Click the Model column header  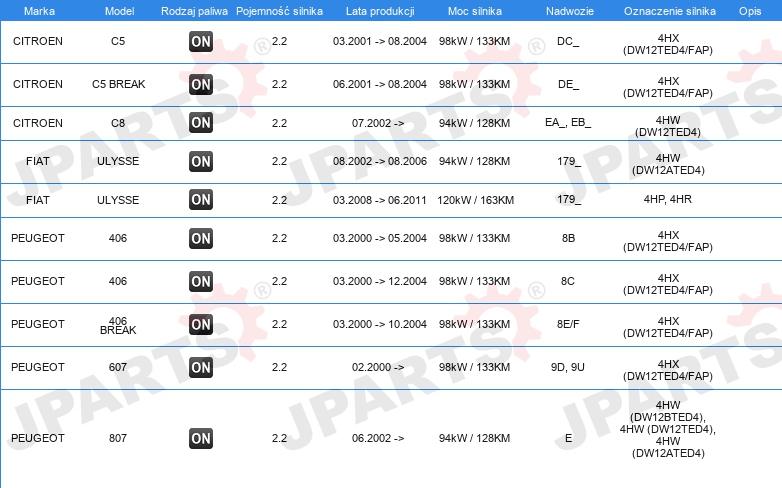coord(119,11)
